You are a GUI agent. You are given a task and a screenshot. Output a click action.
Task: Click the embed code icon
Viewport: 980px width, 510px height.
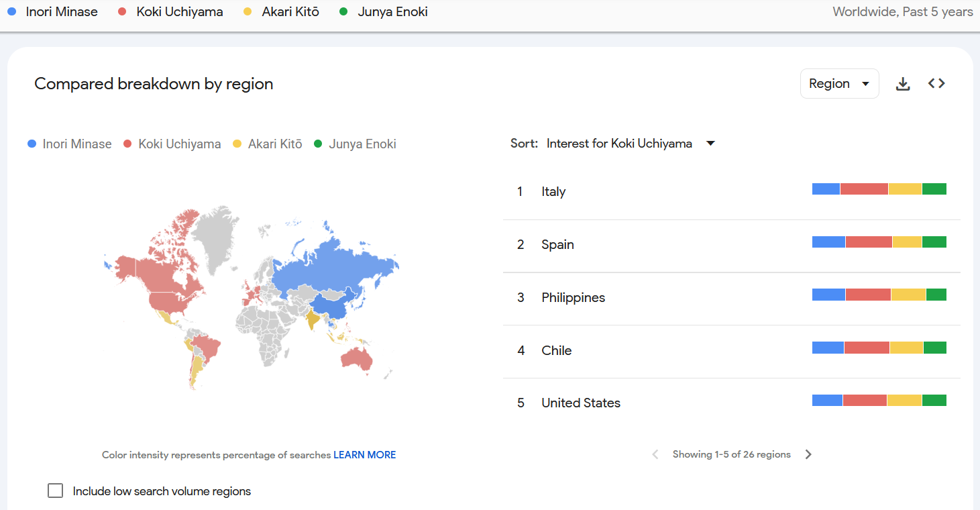pos(936,83)
